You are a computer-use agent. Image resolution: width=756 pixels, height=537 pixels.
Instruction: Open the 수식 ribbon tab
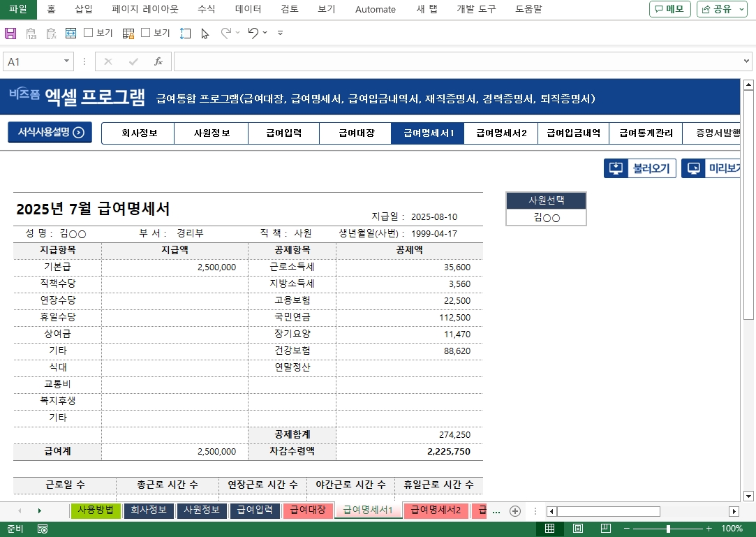pos(206,9)
